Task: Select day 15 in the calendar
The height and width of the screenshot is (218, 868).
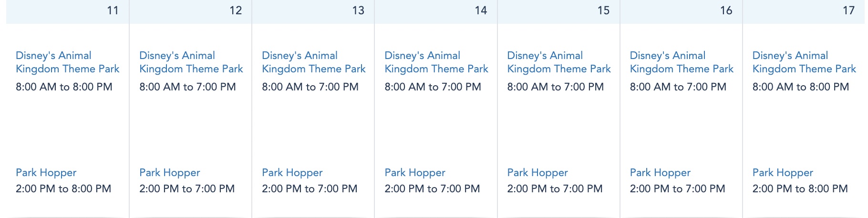Action: (x=603, y=10)
